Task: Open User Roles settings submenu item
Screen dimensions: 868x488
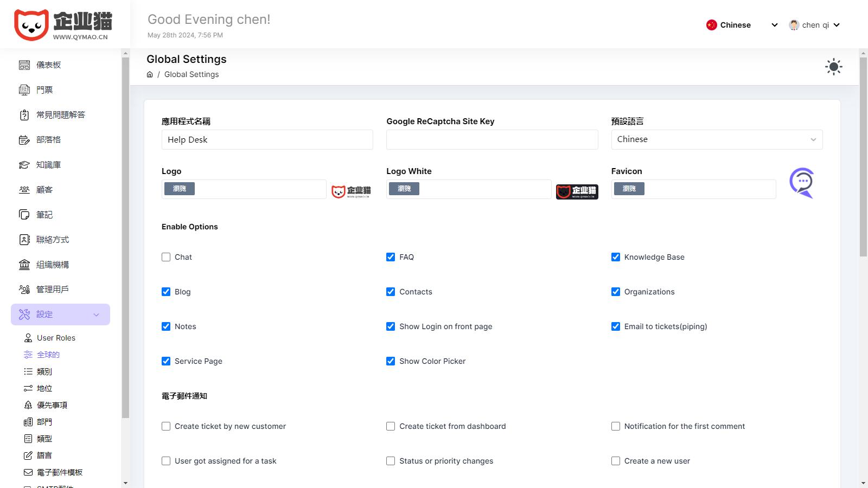Action: [x=56, y=338]
